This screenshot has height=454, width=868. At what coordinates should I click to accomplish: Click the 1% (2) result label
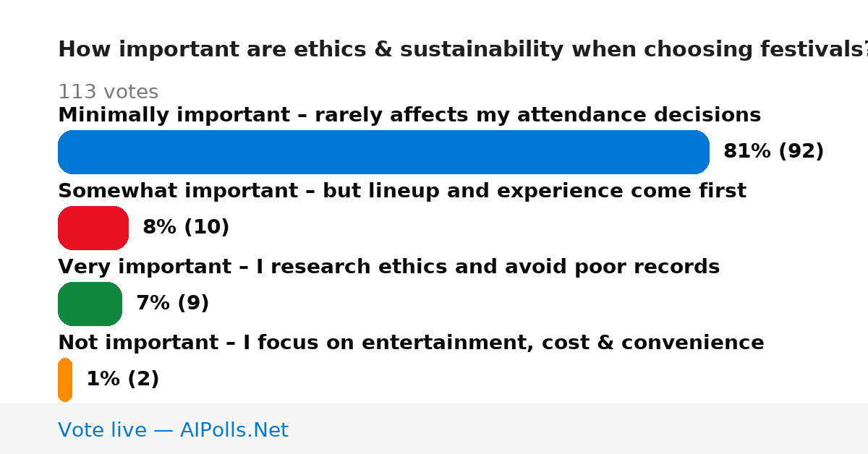pyautogui.click(x=122, y=380)
